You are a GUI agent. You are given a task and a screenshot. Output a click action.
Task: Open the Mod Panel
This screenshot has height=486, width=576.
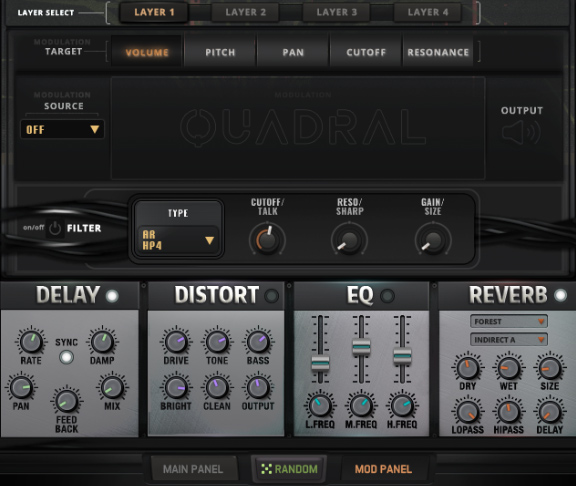click(383, 469)
